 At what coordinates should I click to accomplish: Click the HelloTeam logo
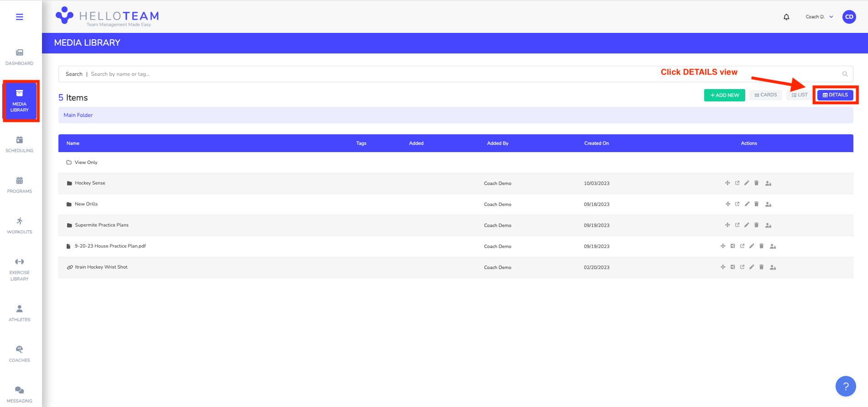pos(107,16)
